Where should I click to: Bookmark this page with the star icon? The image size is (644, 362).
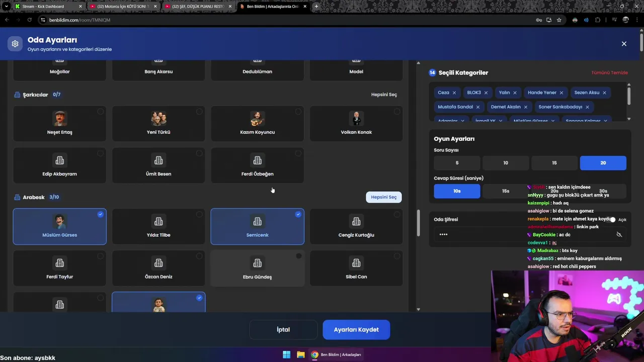click(559, 20)
